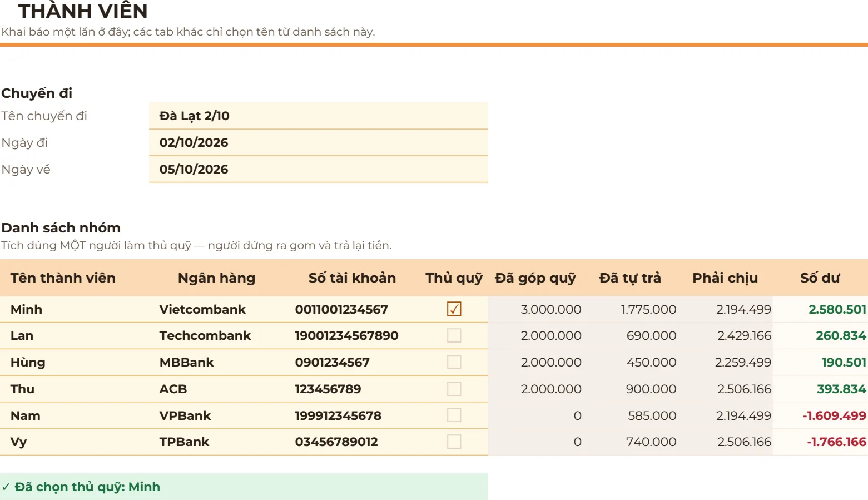Select Minh's balance 2.580.501
Viewport: 868px width, 500px height.
tap(837, 309)
